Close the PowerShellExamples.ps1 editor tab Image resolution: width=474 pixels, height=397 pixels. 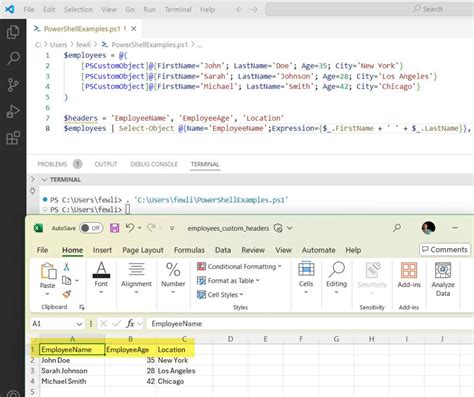(134, 29)
